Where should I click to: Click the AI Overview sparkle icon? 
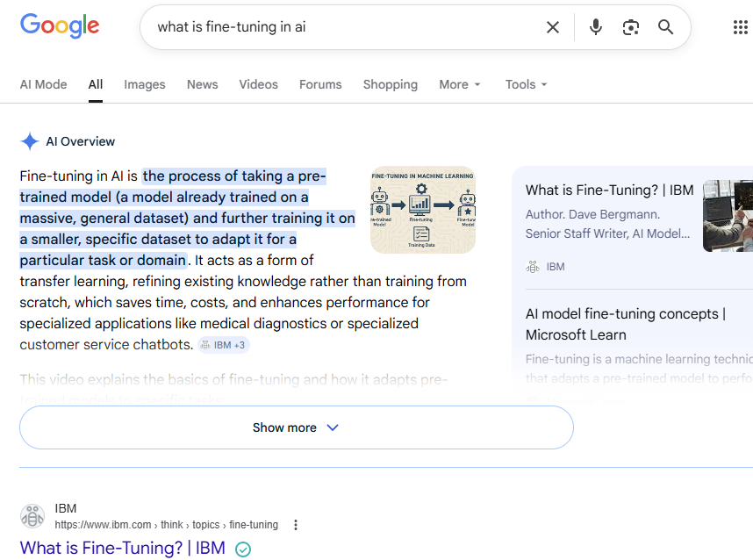[29, 141]
